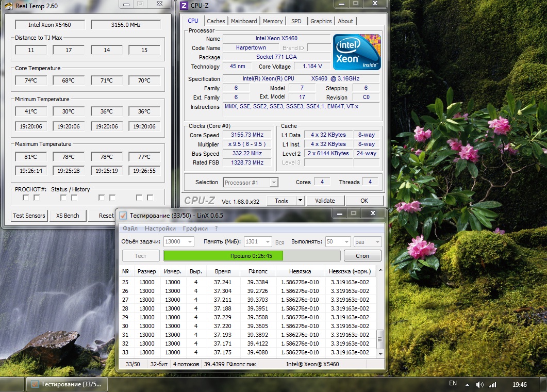Click the 74°C core temperature value
The width and height of the screenshot is (547, 392).
31,80
